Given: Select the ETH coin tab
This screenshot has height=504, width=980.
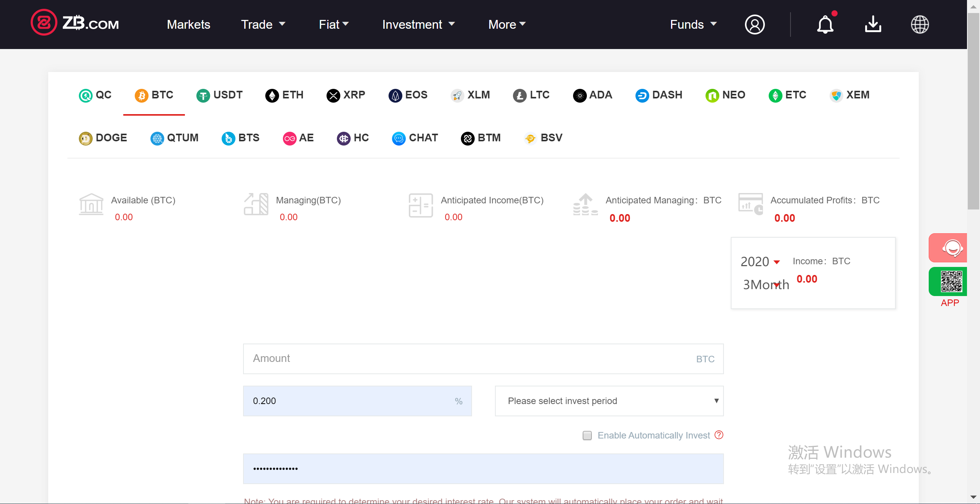Looking at the screenshot, I should pyautogui.click(x=284, y=95).
